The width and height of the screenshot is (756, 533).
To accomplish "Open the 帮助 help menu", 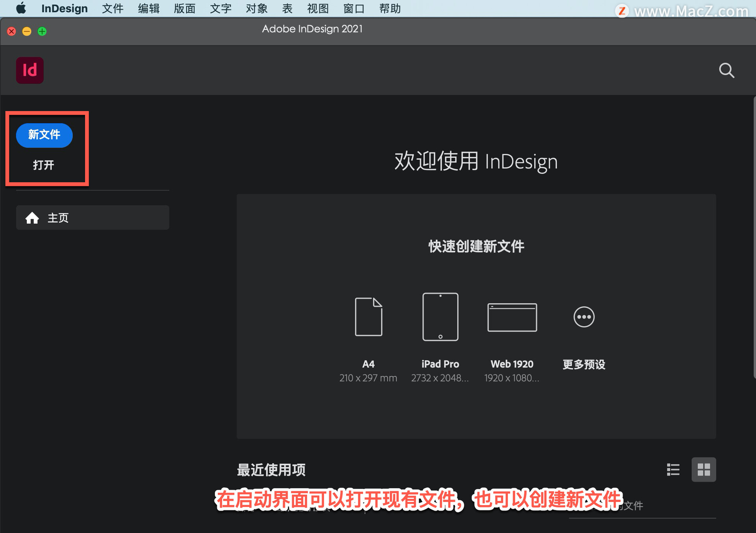I will tap(390, 8).
